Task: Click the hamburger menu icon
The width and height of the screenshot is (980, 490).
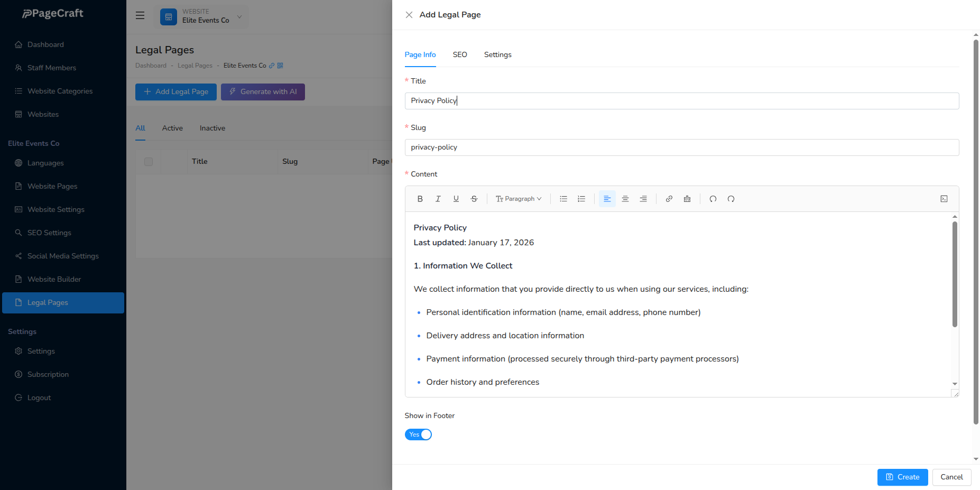Action: 140,16
